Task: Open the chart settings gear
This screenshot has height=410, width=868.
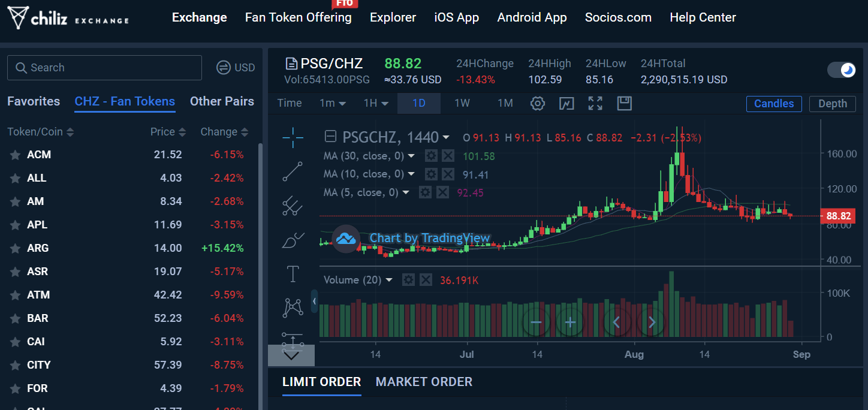Action: click(538, 103)
